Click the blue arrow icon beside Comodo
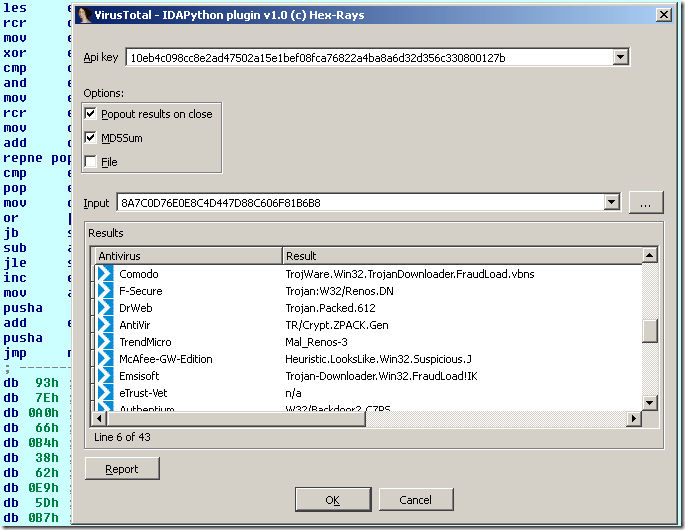 pyautogui.click(x=105, y=274)
